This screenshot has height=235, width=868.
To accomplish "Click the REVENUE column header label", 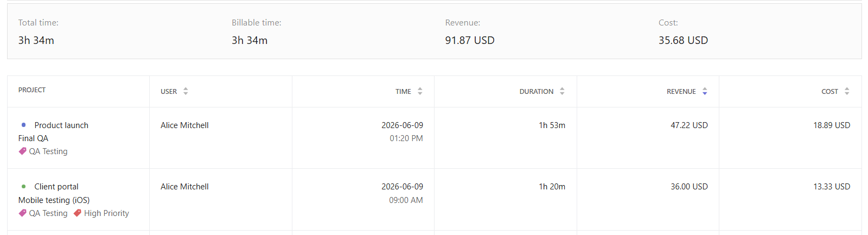I will 681,92.
